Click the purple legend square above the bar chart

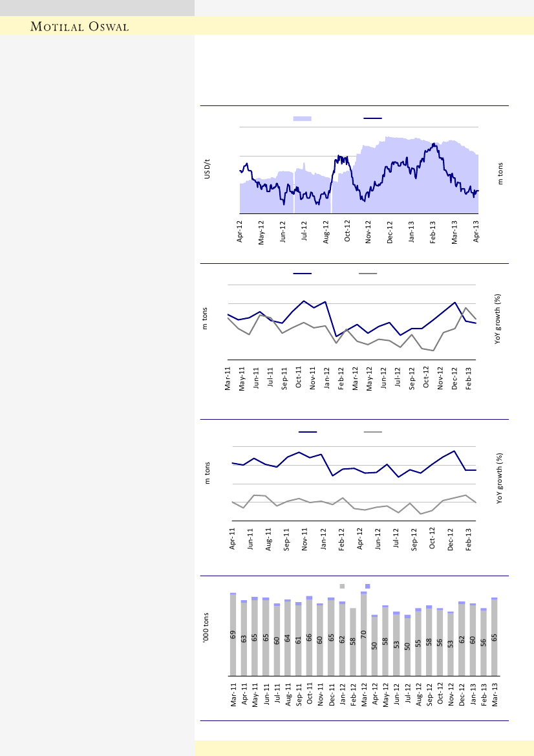pos(367,586)
